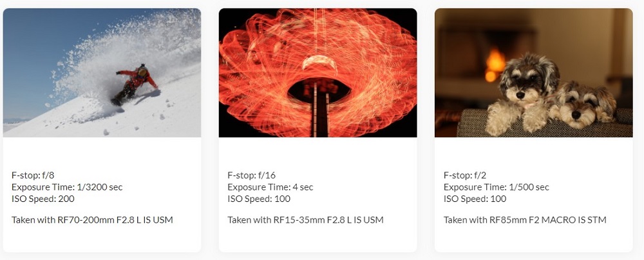This screenshot has height=260, width=644.
Task: Click Exposure Time: 4 sec text
Action: (x=270, y=187)
